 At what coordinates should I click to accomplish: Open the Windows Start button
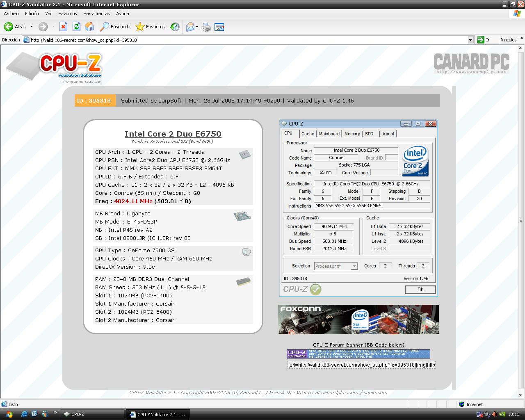tap(9, 414)
